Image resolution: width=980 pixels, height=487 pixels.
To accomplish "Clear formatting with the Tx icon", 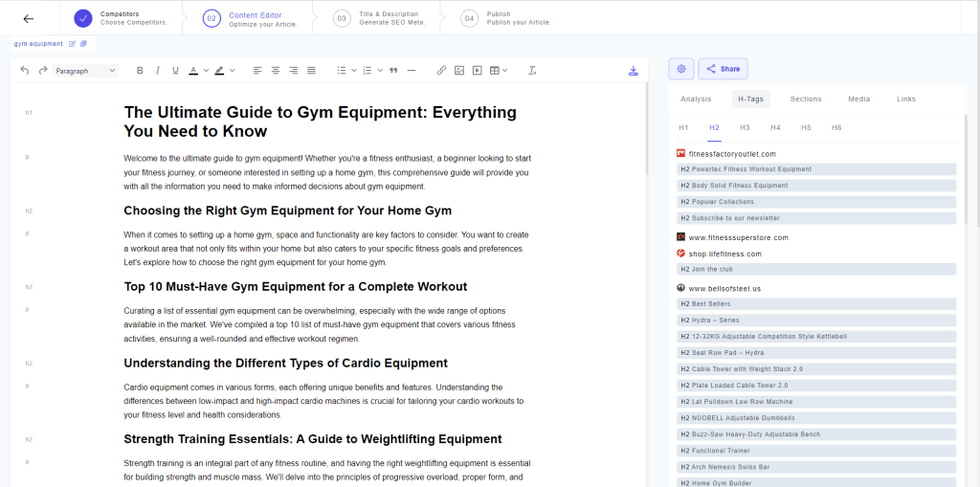I will pos(532,71).
